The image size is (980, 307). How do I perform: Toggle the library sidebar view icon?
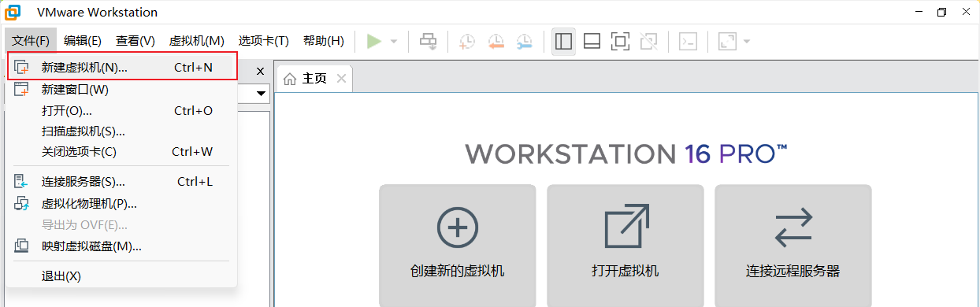[x=563, y=41]
